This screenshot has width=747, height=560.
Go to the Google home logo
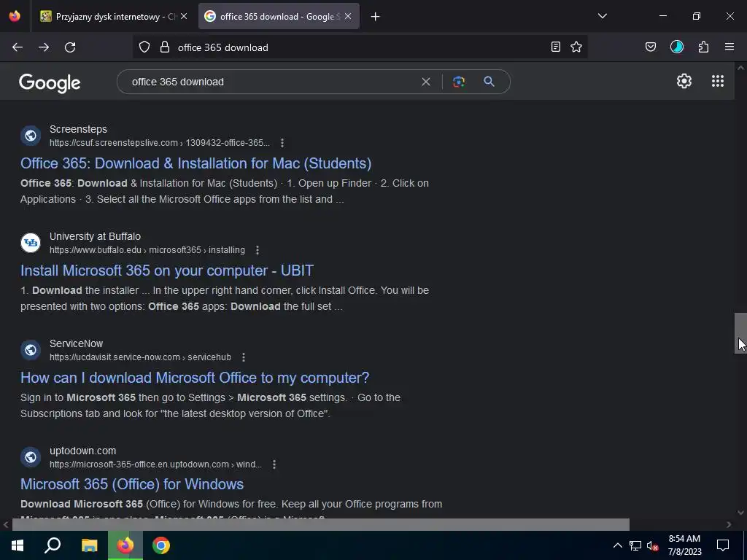(x=50, y=83)
